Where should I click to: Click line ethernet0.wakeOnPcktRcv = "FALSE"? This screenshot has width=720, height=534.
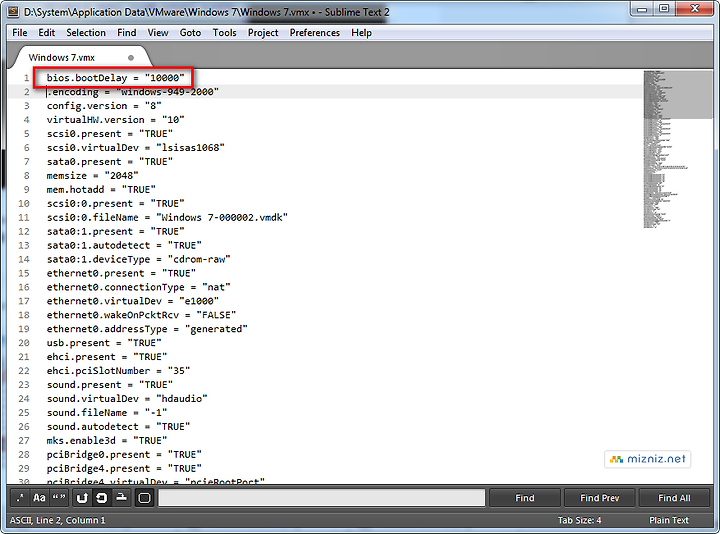pyautogui.click(x=141, y=315)
